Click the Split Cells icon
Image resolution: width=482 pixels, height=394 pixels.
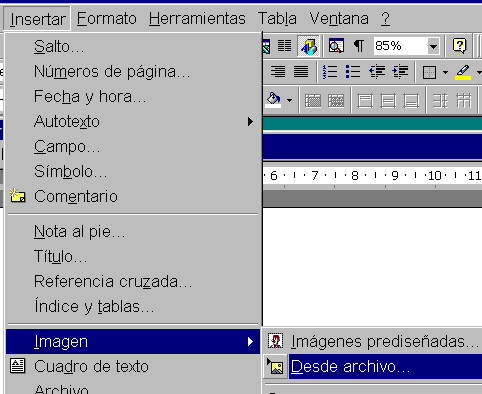point(336,100)
